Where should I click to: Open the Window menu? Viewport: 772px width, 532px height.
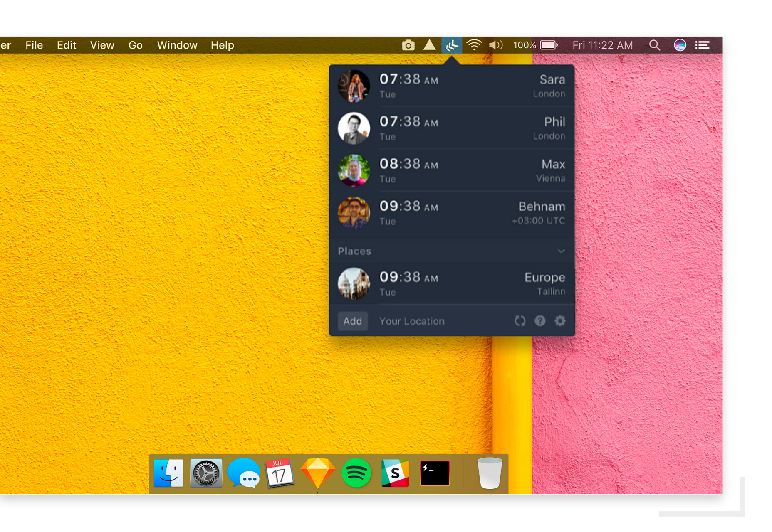pos(177,45)
